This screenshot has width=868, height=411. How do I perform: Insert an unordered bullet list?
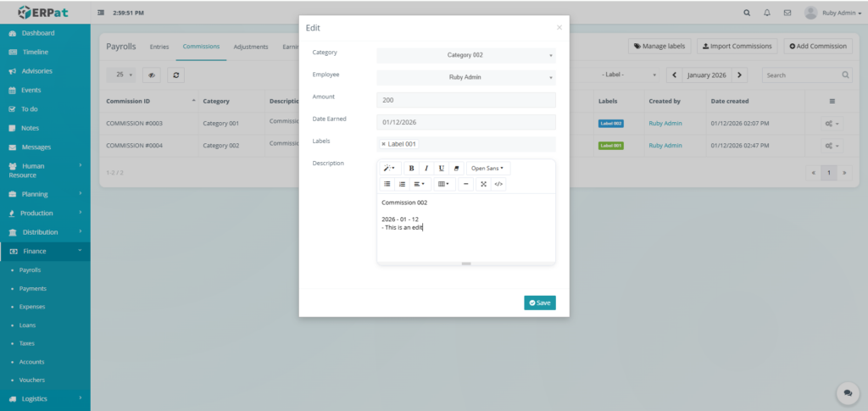point(387,184)
